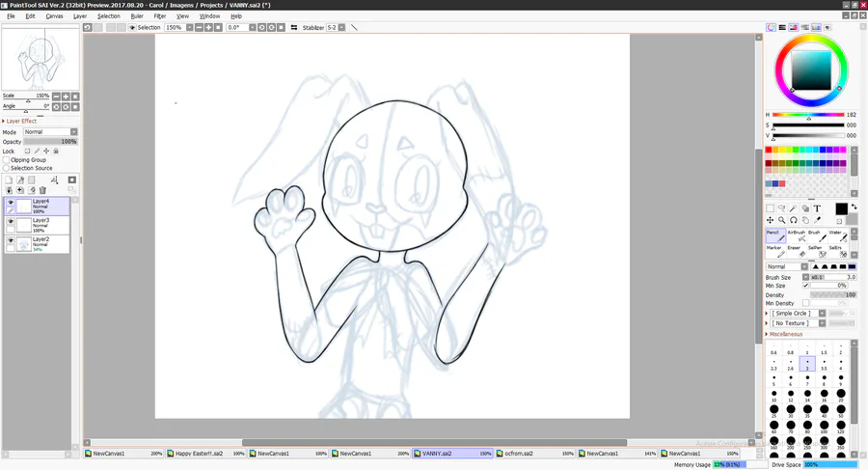Screen dimensions: 868x470
Task: Choose the Eraser tool
Action: 796,251
